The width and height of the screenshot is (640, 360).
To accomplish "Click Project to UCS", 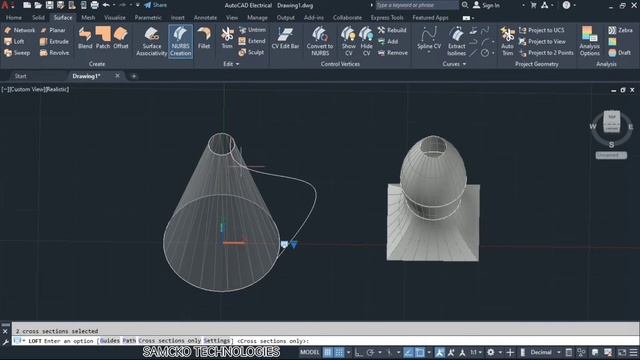I will pyautogui.click(x=542, y=30).
